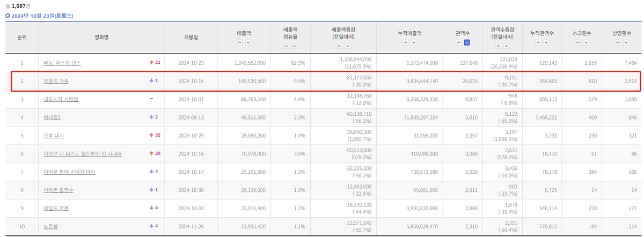Viewport: 644px width, 237px height.
Task: Open the movie link 대도시의 사랑법
Action: 62,99
